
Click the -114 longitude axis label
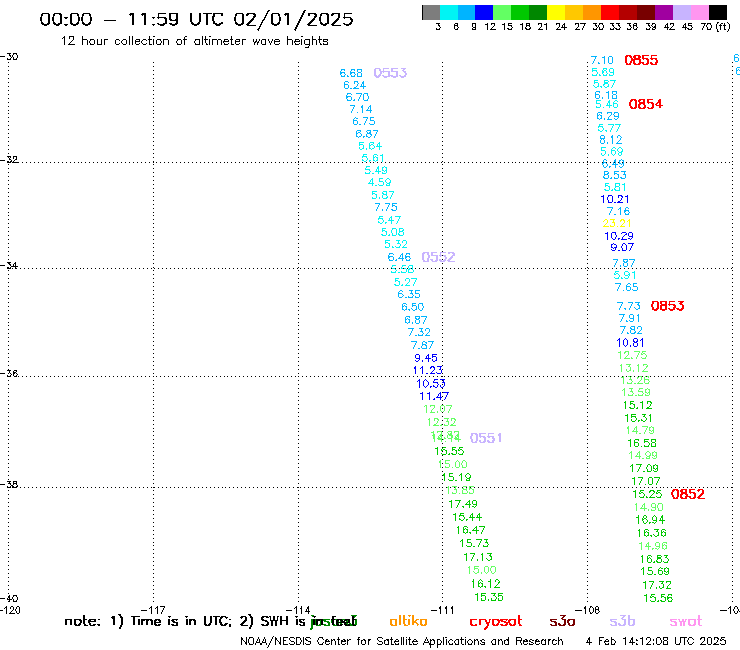(x=298, y=610)
